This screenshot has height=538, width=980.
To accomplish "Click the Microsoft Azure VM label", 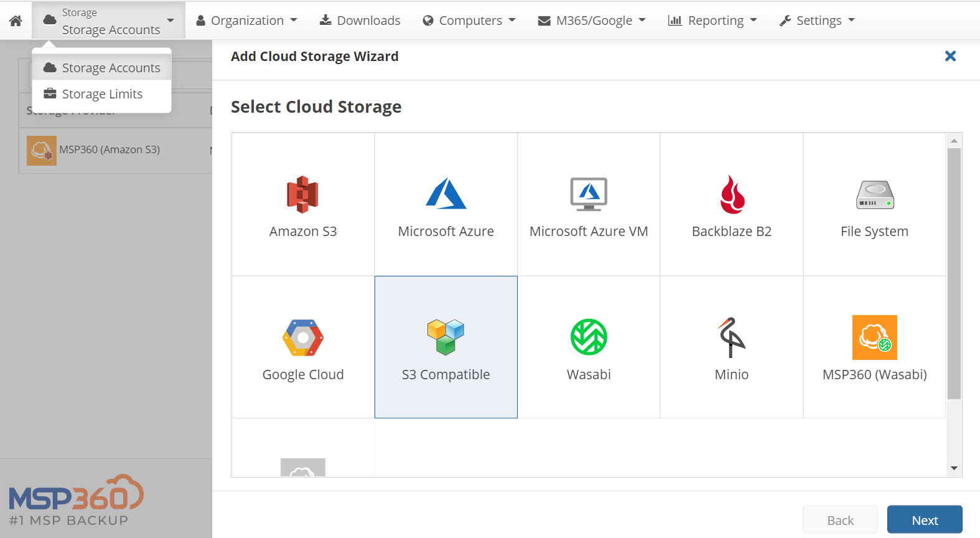I will pyautogui.click(x=589, y=232).
